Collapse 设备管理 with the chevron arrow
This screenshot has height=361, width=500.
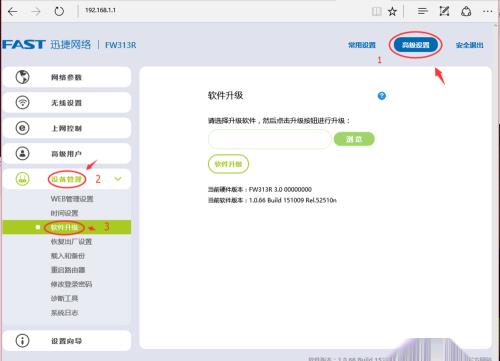click(x=118, y=179)
